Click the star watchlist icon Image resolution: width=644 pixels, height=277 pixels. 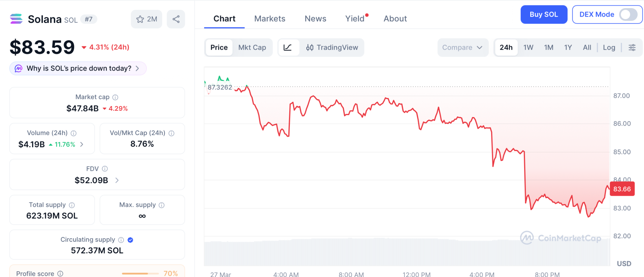point(140,19)
